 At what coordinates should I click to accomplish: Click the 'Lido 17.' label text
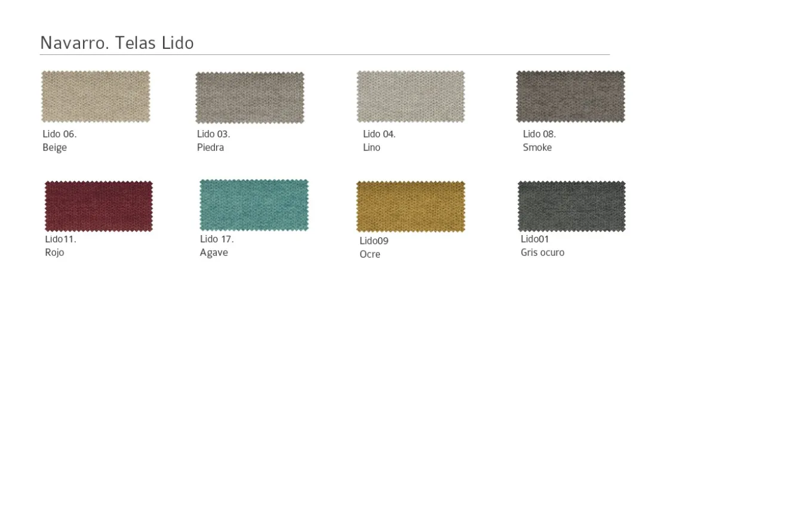[217, 239]
